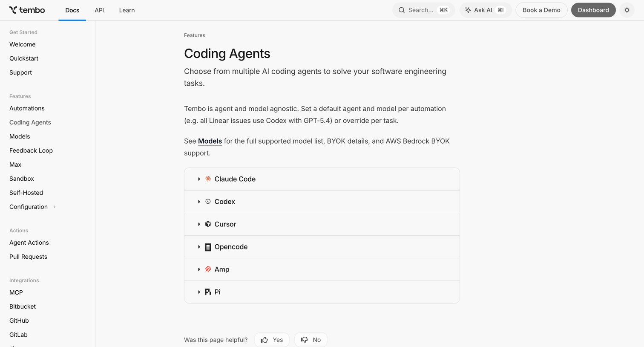Image resolution: width=644 pixels, height=347 pixels.
Task: Open Welcome in the sidebar
Action: [x=23, y=44]
